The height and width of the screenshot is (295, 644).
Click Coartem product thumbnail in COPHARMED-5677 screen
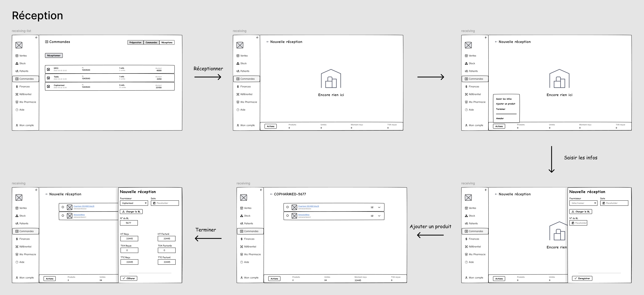point(294,207)
